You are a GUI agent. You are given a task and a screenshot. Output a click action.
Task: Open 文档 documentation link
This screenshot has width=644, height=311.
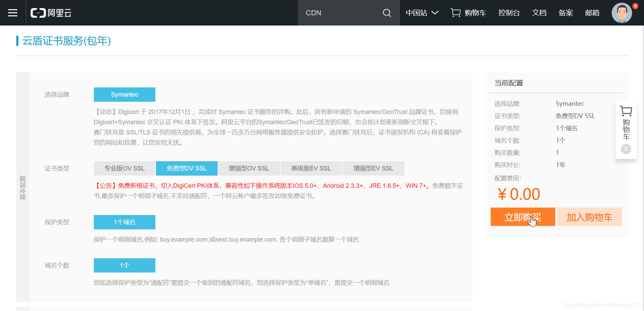coord(539,13)
